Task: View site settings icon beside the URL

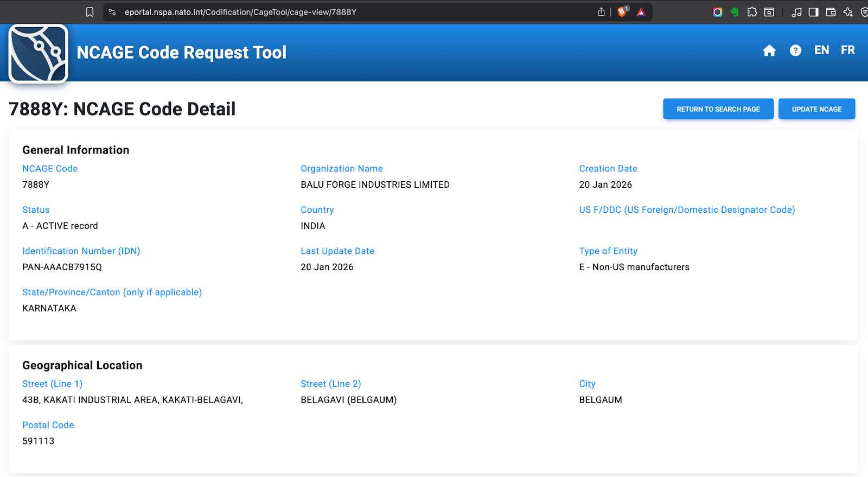Action: (x=112, y=12)
